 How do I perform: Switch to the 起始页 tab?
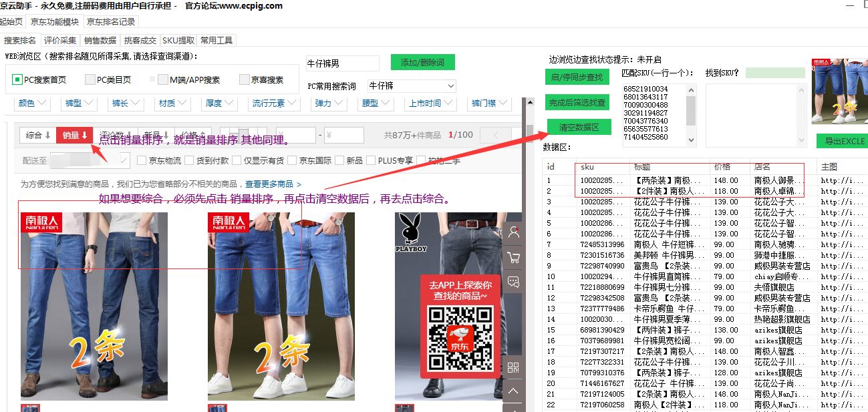tap(11, 21)
